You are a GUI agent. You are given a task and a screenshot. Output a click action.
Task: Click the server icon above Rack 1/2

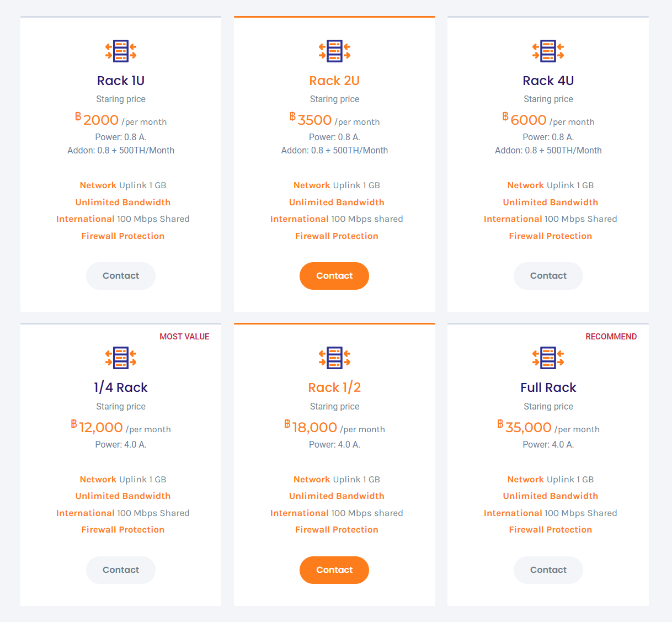coord(334,358)
